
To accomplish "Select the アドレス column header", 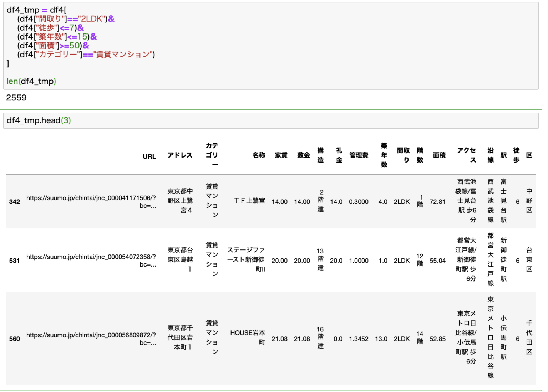I will click(x=180, y=155).
